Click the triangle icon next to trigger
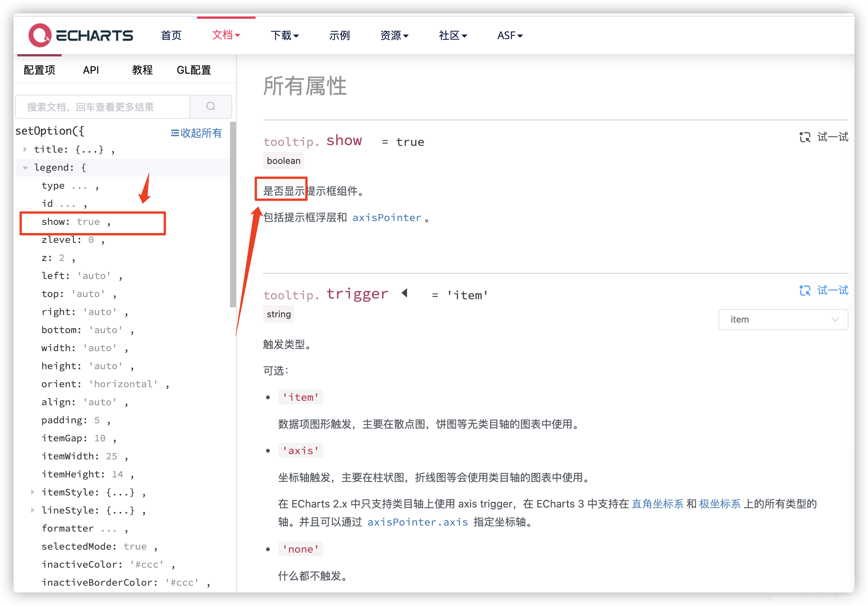The image size is (868, 606). 405,293
